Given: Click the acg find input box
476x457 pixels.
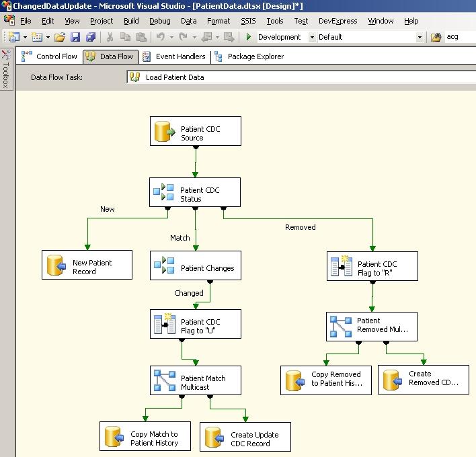Looking at the screenshot, I should click(x=460, y=37).
